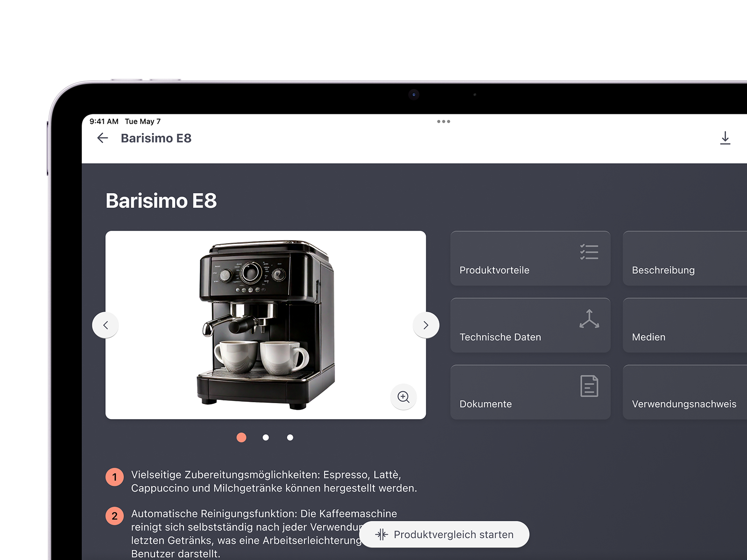Show previous product image
Image resolution: width=747 pixels, height=560 pixels.
click(106, 325)
